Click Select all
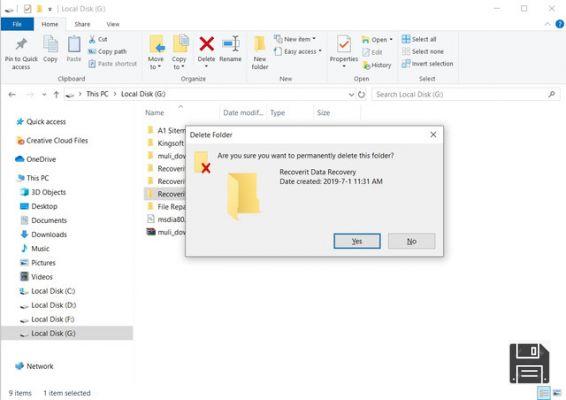566x400 pixels. click(x=419, y=39)
